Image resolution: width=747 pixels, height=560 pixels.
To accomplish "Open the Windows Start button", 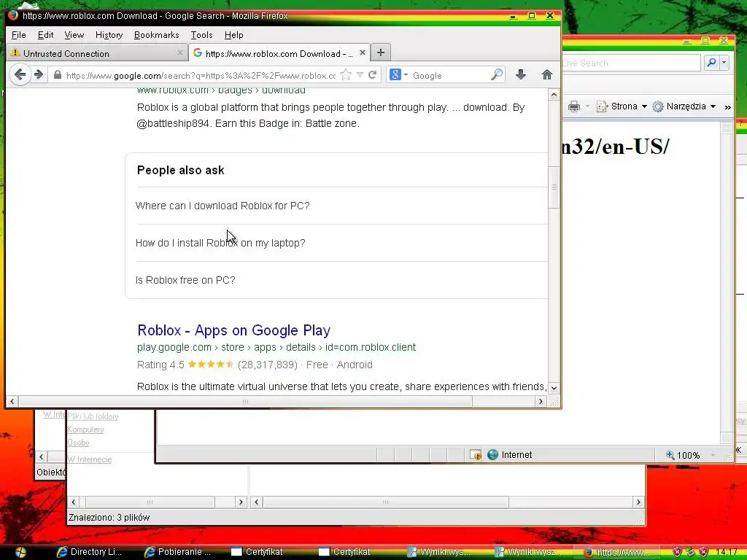I will [x=20, y=552].
